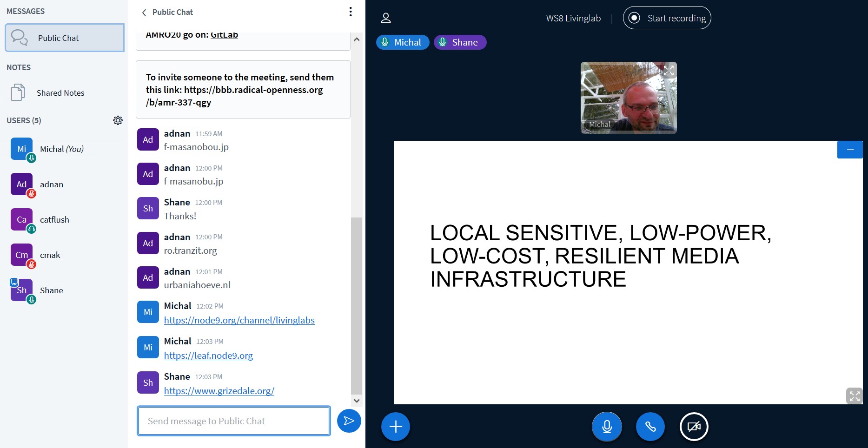The image size is (868, 448).
Task: Focus the Public Chat message input field
Action: (x=234, y=421)
